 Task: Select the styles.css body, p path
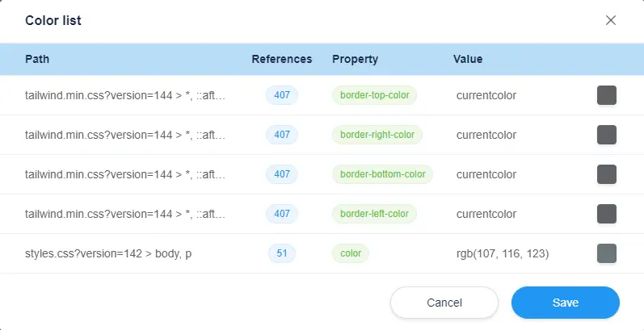pos(108,253)
